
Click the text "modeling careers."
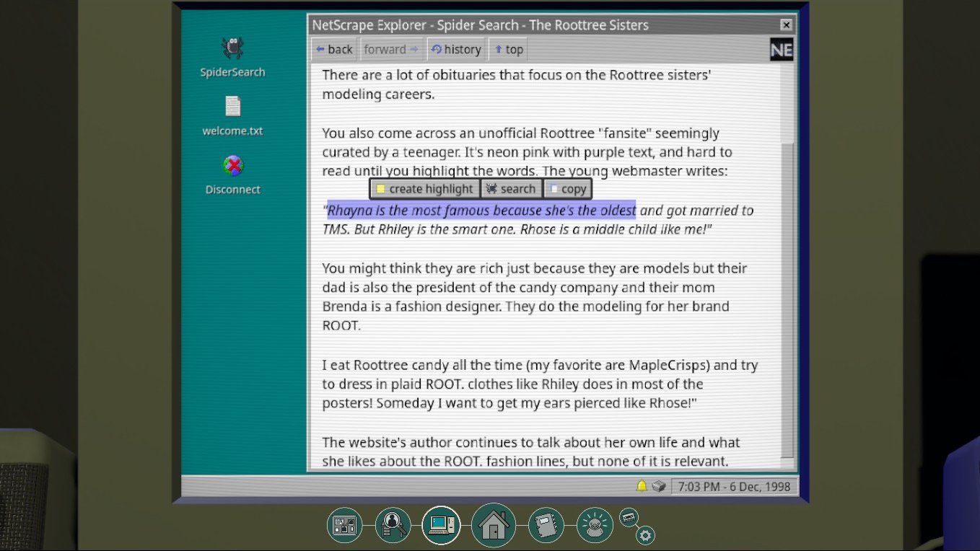(378, 94)
